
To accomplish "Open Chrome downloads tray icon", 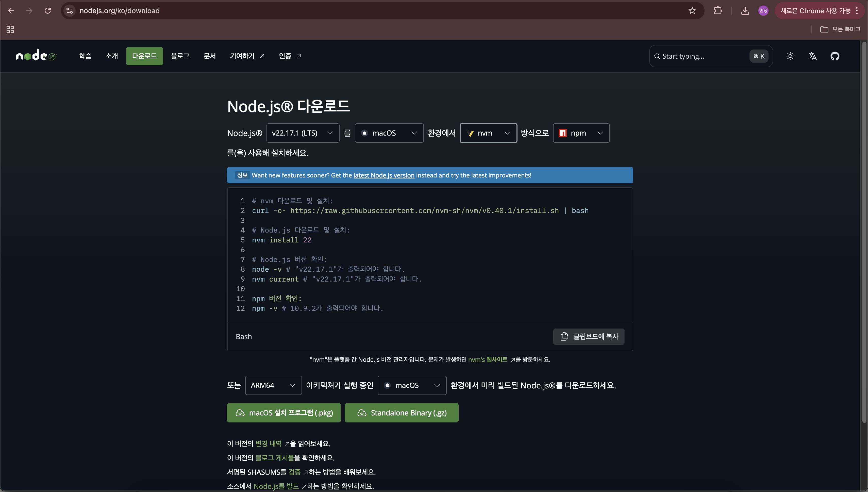I will 745,11.
